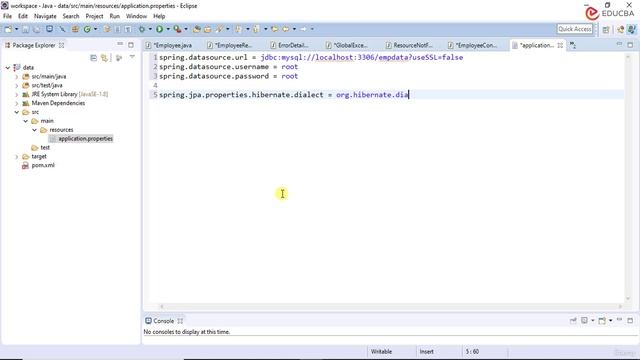Maximize the Package Explorer panel
The image size is (640, 360).
pyautogui.click(x=131, y=44)
